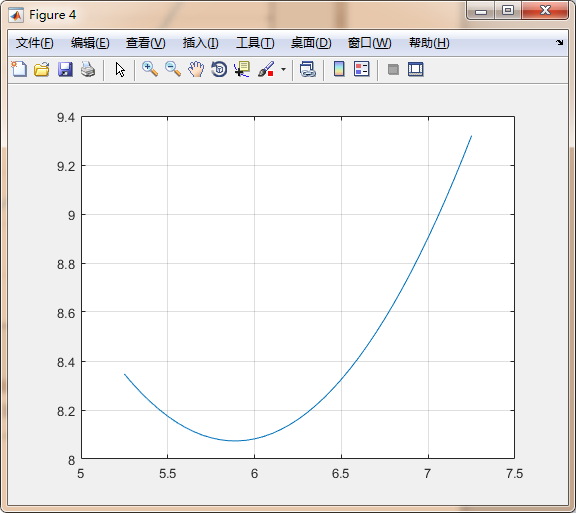Click the New Figure icon

[19, 69]
